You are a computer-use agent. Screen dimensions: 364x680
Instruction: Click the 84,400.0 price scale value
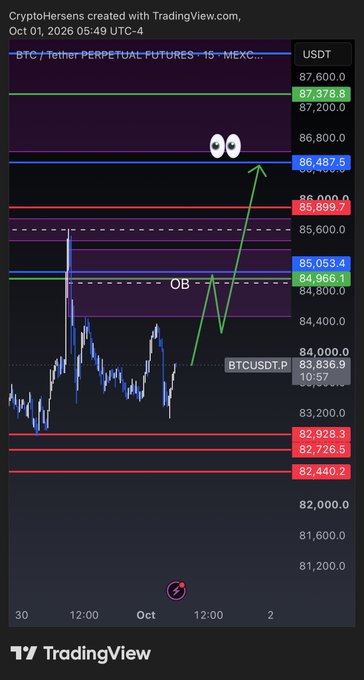[322, 321]
